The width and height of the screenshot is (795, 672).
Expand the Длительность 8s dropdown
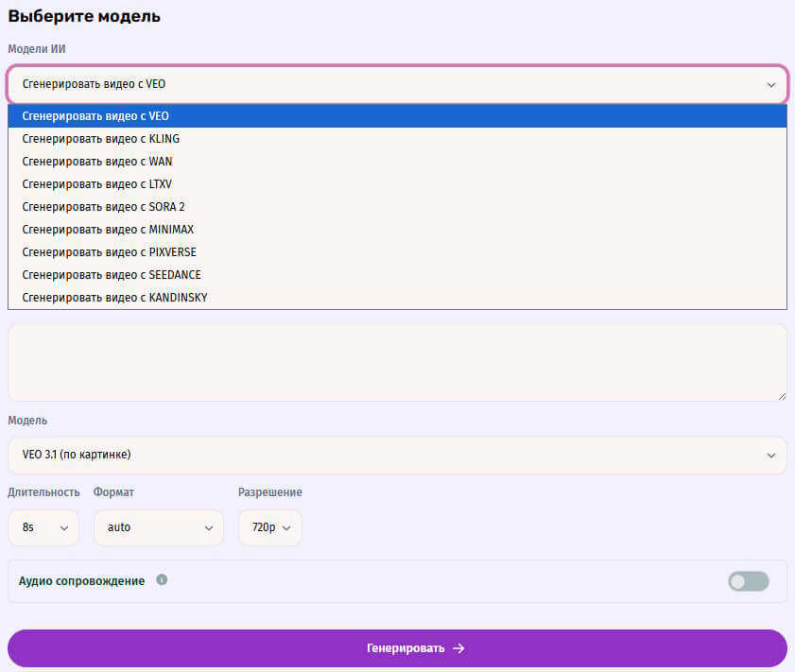(x=43, y=527)
